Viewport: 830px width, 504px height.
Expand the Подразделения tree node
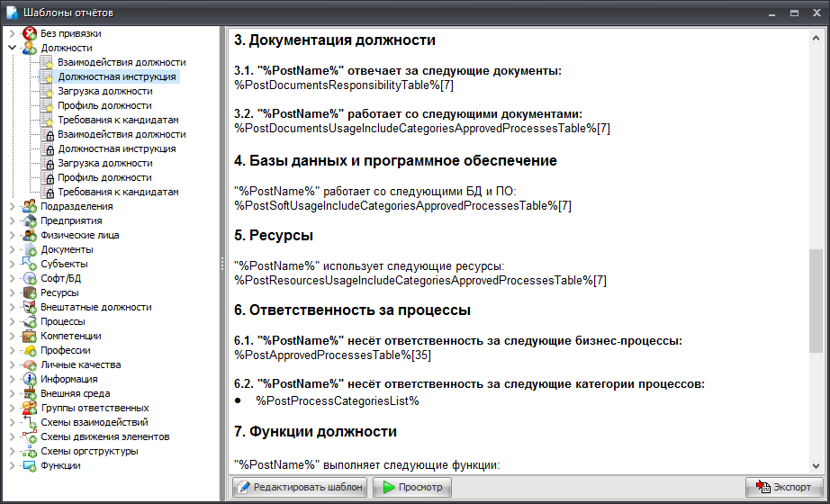coord(13,206)
